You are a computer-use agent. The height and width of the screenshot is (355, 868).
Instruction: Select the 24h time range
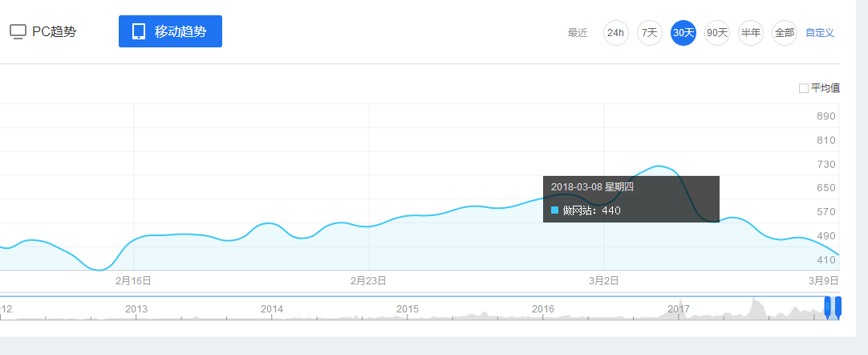point(615,33)
